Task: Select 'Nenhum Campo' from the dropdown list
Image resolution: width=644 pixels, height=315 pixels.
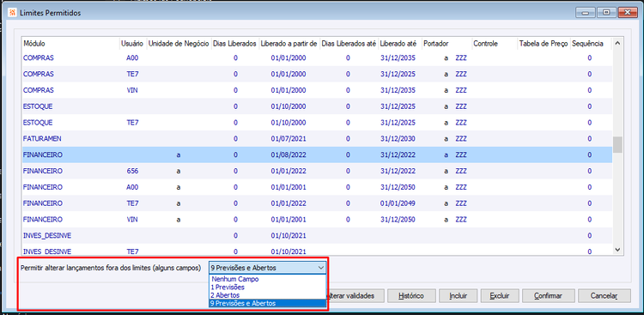Action: click(268, 279)
